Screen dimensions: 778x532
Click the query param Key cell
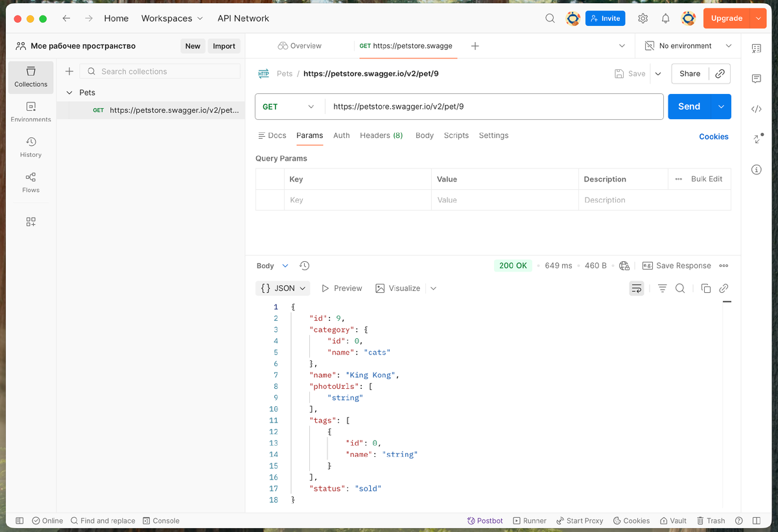click(358, 200)
